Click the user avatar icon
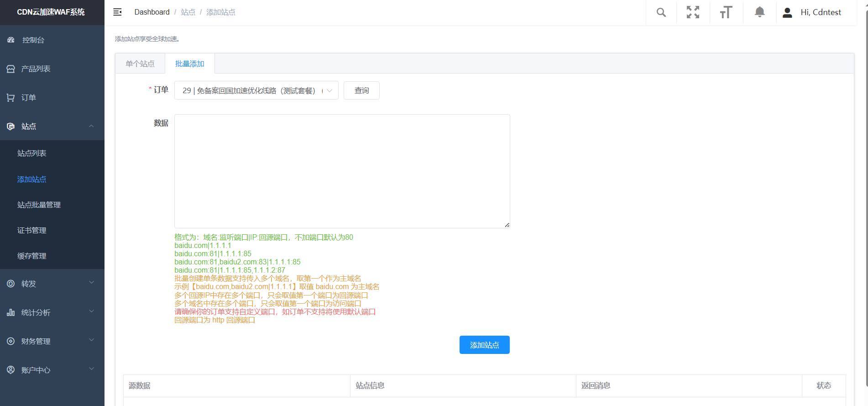Viewport: 868px width, 406px height. [x=787, y=12]
